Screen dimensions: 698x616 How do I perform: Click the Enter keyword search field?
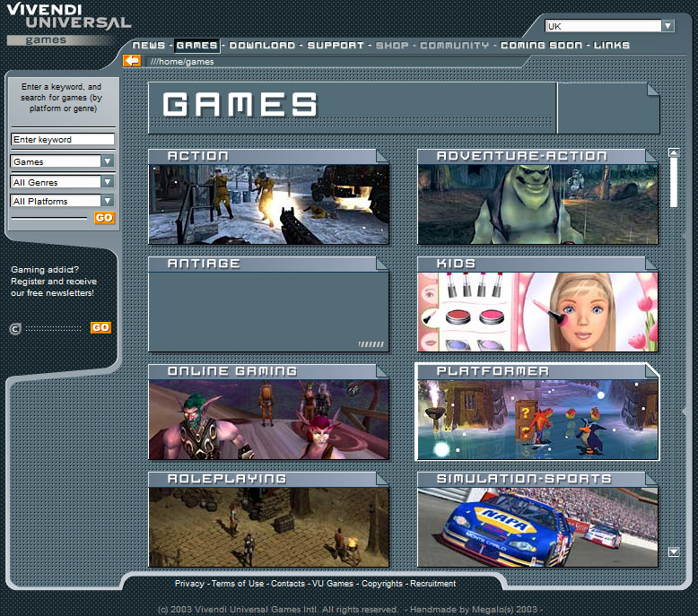click(62, 140)
